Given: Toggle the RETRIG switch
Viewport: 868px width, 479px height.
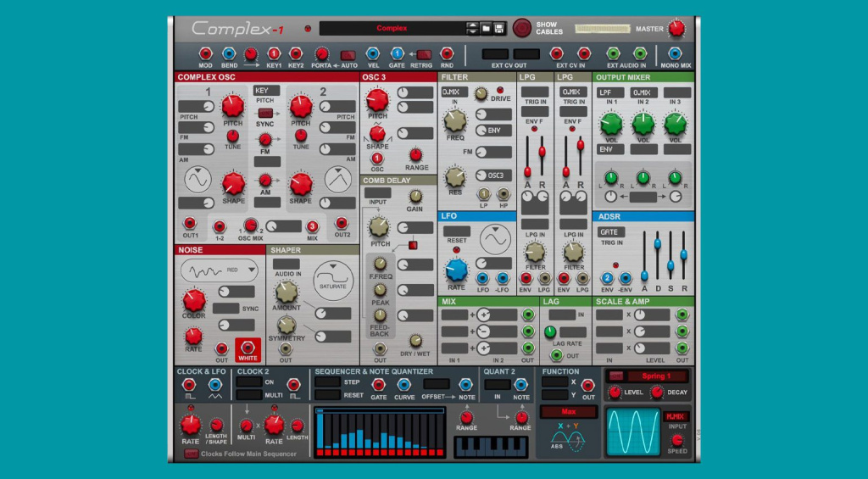Looking at the screenshot, I should (424, 55).
